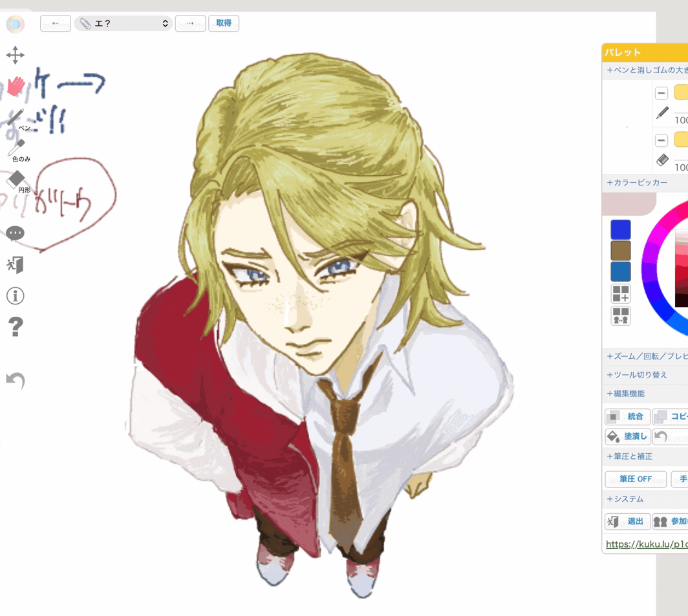Go to next layer arrow button

coord(190,23)
